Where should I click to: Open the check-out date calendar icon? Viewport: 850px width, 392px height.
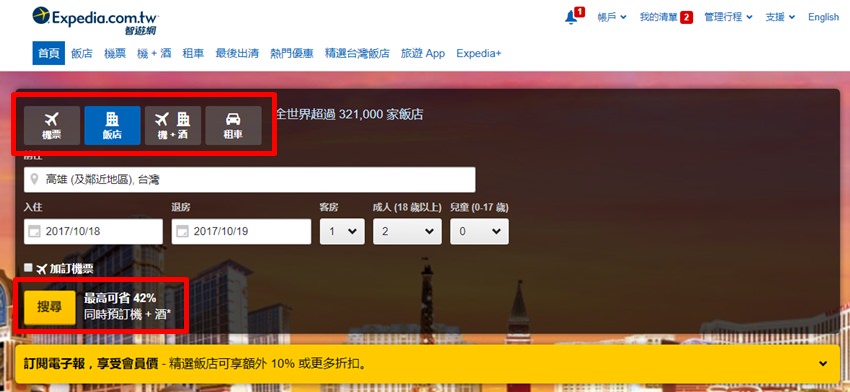point(183,232)
